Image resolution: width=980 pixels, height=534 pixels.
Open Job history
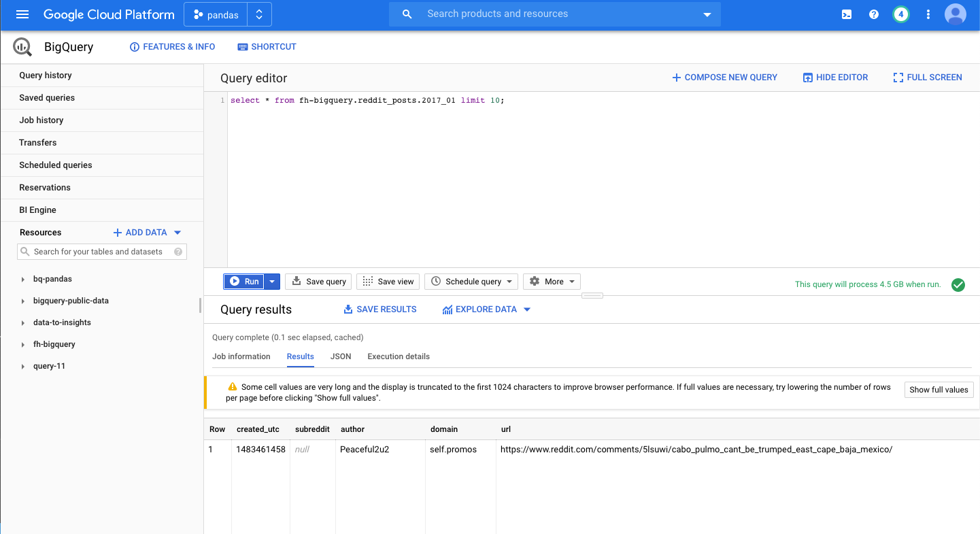click(x=102, y=120)
